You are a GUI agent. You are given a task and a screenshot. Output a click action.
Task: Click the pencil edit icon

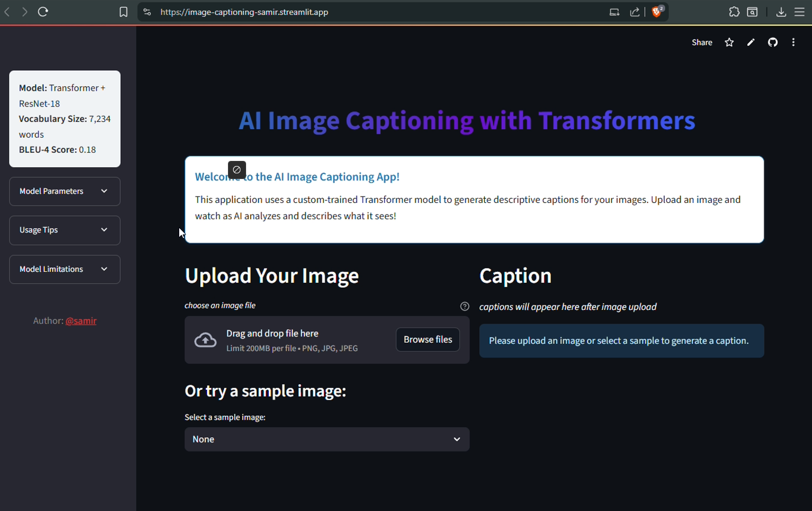(x=751, y=42)
